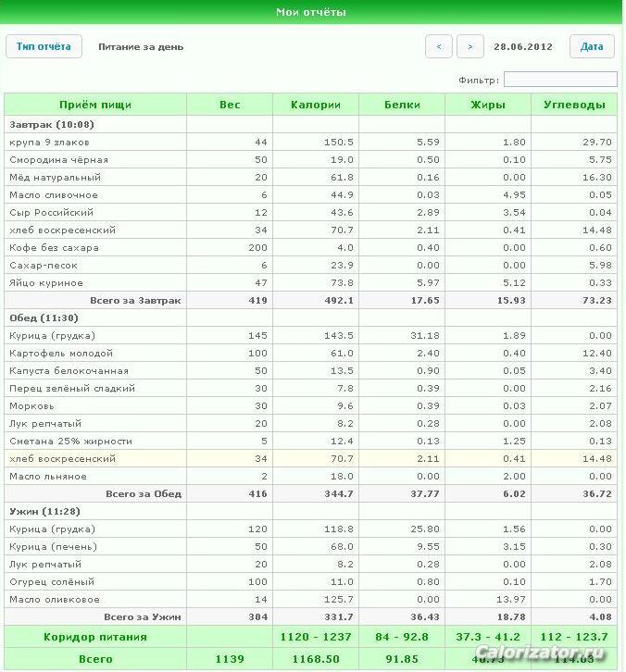This screenshot has height=672, width=626.
Task: Select Лук репчатый in the lunch section
Action: [x=311, y=423]
